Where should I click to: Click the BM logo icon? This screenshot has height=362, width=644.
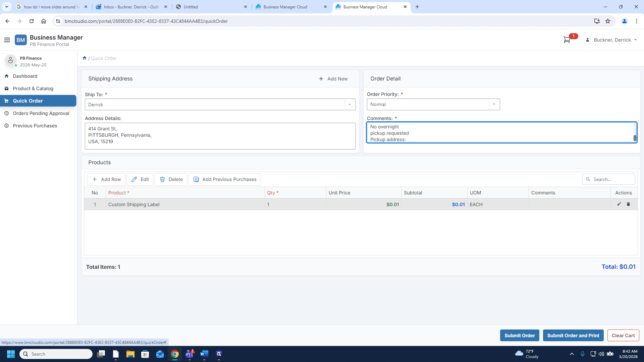(x=21, y=40)
